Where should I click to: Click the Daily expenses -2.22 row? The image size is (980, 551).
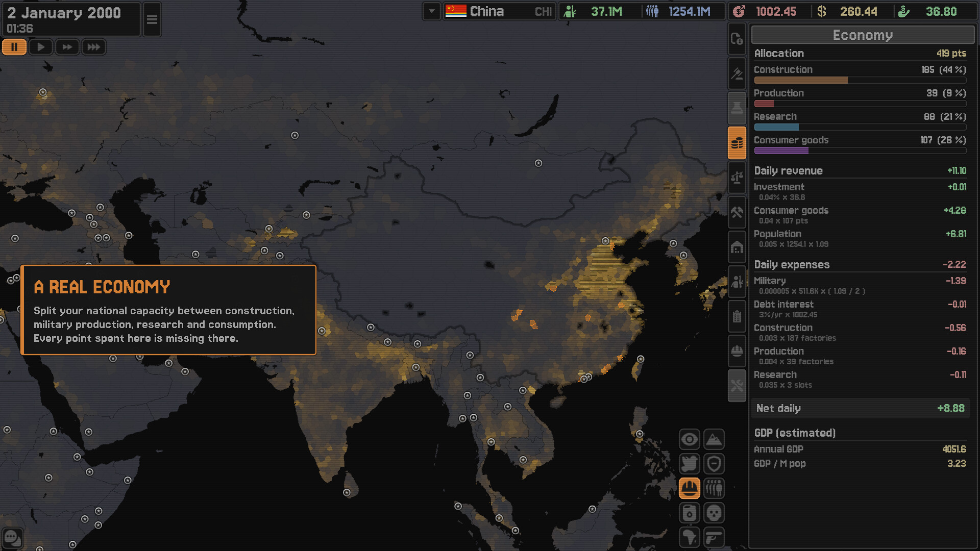(x=860, y=264)
